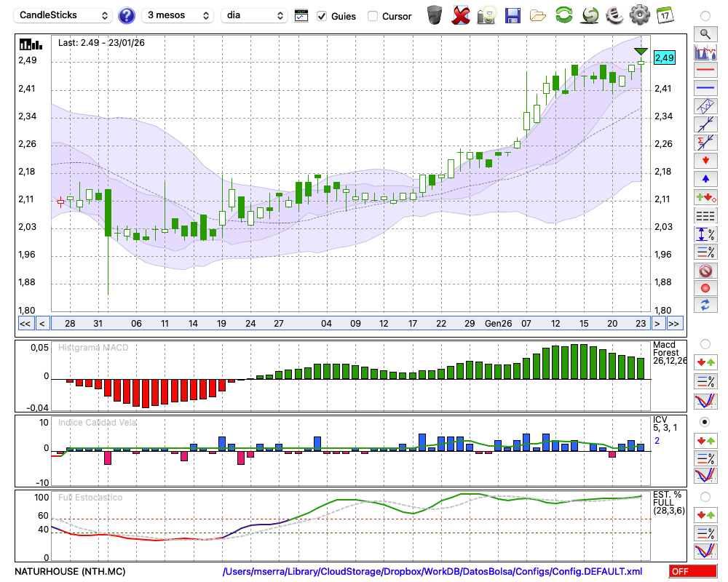Click the green circular refresh arrows icon
Viewport: 728px width, 582px height.
point(563,15)
